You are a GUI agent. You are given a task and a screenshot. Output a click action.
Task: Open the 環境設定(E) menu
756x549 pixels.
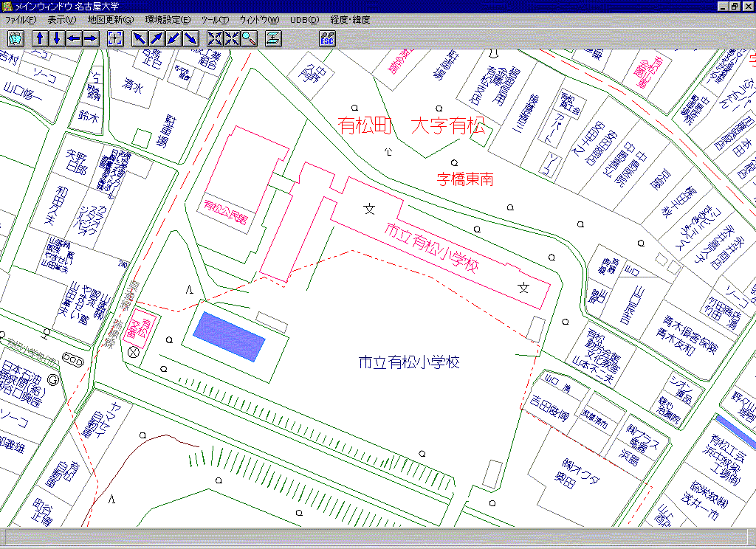pos(168,20)
